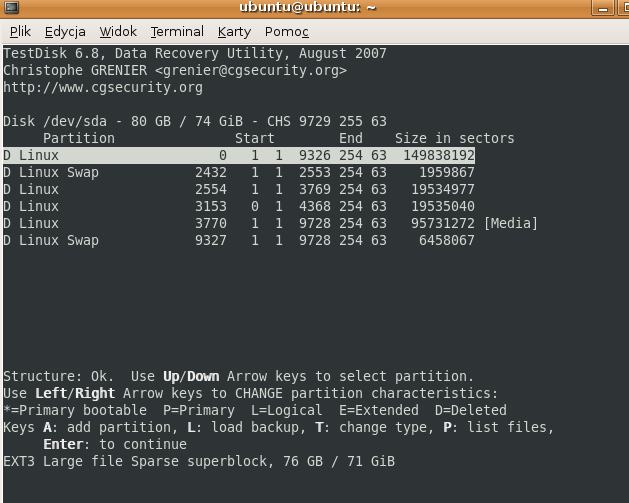
Task: Open the Karty menu
Action: coord(234,31)
